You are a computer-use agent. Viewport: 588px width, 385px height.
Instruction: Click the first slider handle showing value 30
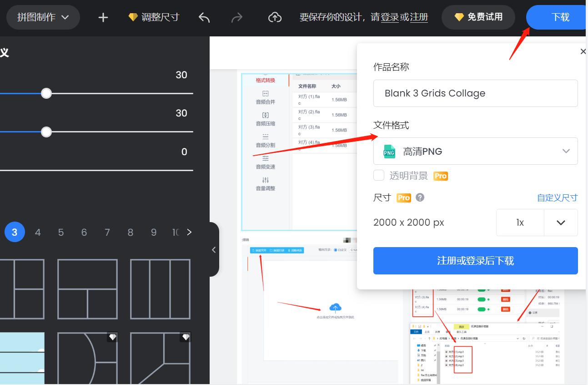coord(46,93)
